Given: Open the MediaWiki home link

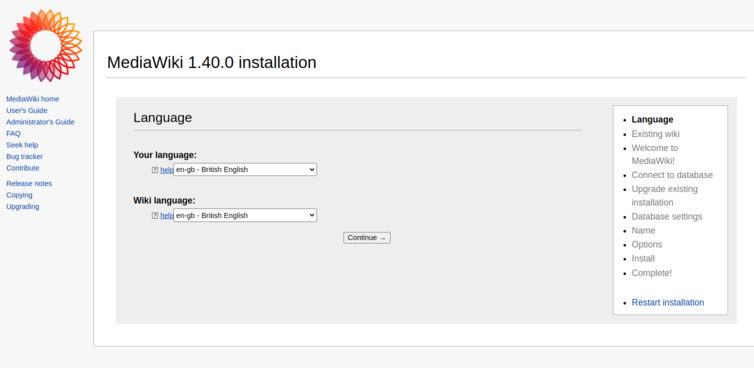Looking at the screenshot, I should tap(33, 99).
